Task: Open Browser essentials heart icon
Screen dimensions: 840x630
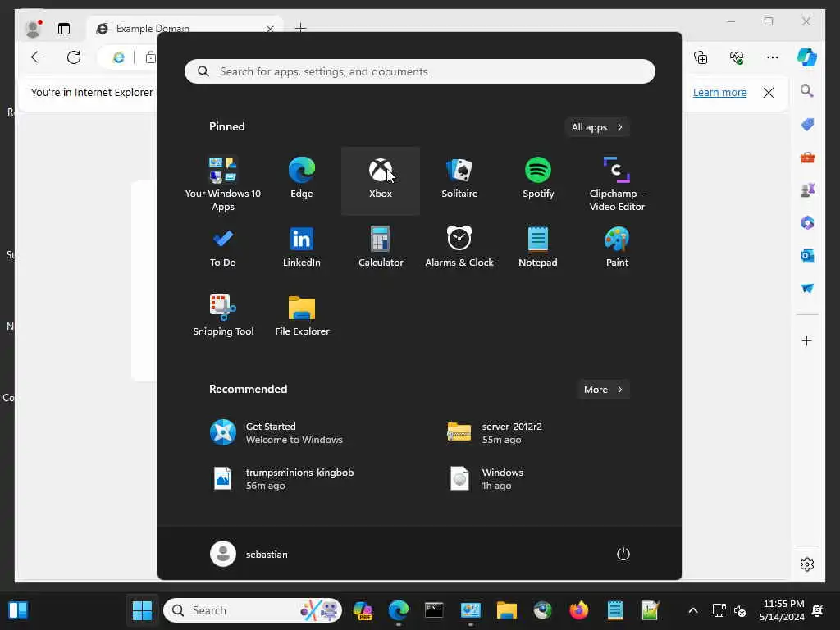Action: pos(737,57)
